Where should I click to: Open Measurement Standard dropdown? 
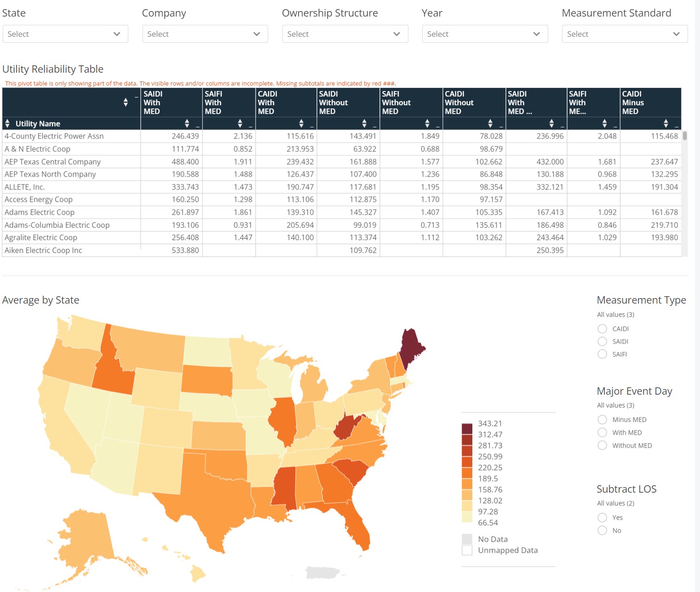[x=625, y=34]
